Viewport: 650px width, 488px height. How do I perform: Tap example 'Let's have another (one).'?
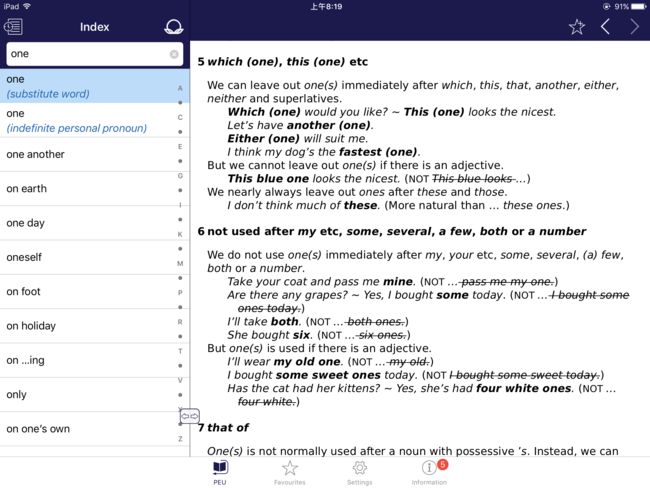tap(300, 125)
